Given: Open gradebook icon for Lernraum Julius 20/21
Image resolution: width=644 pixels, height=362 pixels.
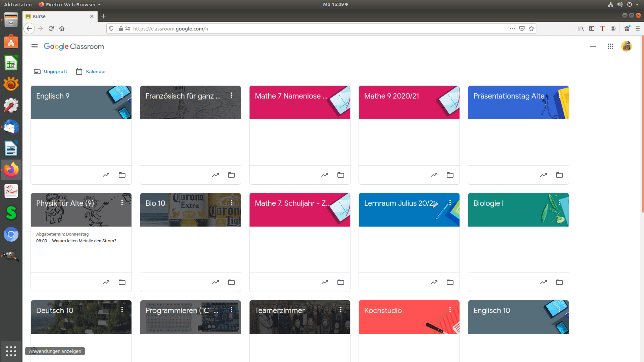Looking at the screenshot, I should pos(434,282).
